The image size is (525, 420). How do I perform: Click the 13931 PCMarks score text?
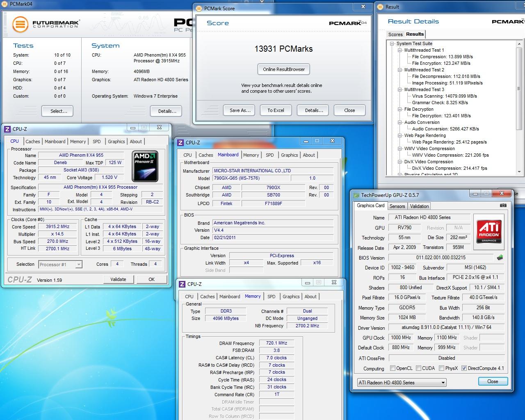283,49
